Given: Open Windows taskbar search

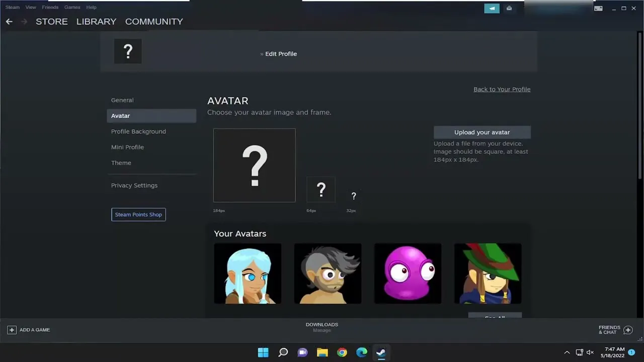Looking at the screenshot, I should 283,352.
